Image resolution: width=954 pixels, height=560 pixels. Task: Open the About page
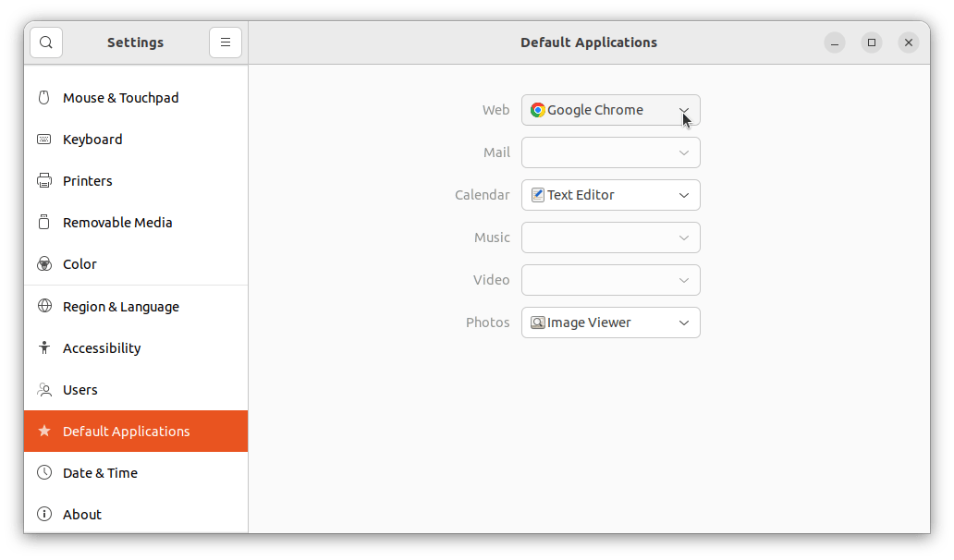click(81, 514)
